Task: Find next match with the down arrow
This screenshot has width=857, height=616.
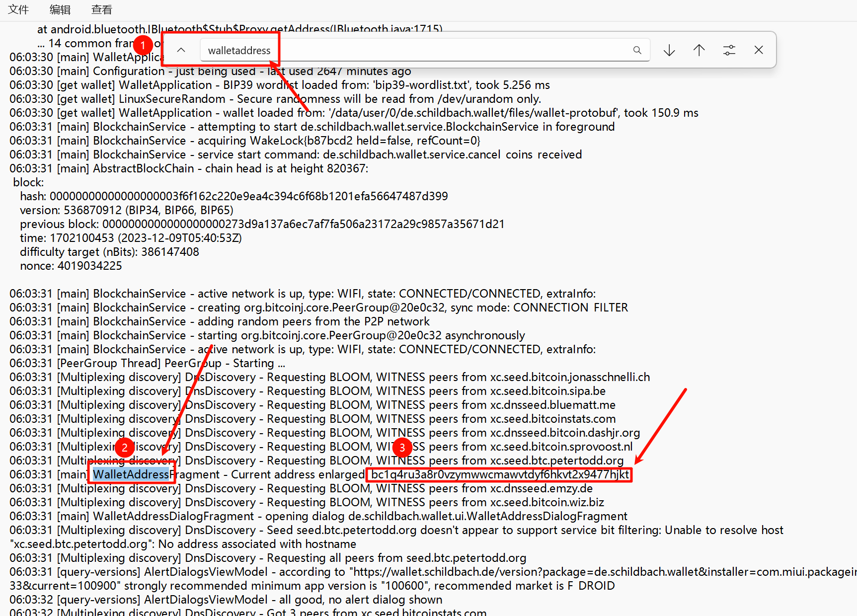Action: point(669,50)
